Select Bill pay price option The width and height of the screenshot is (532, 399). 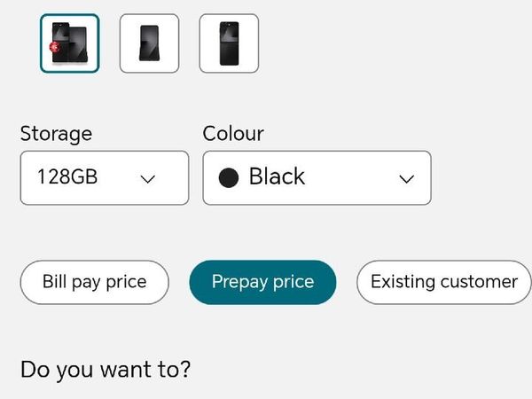[x=94, y=282]
